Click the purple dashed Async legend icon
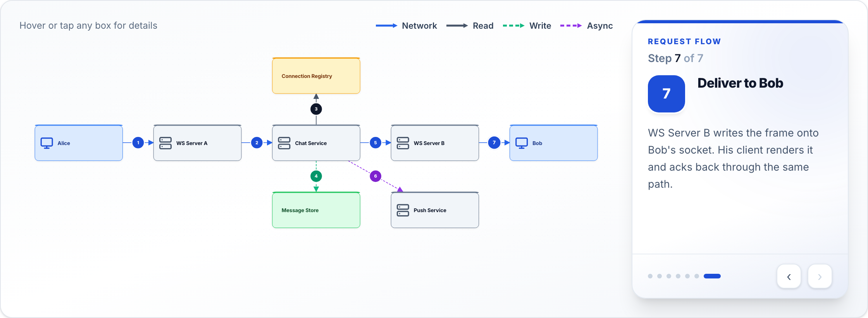This screenshot has width=868, height=318. (x=571, y=26)
